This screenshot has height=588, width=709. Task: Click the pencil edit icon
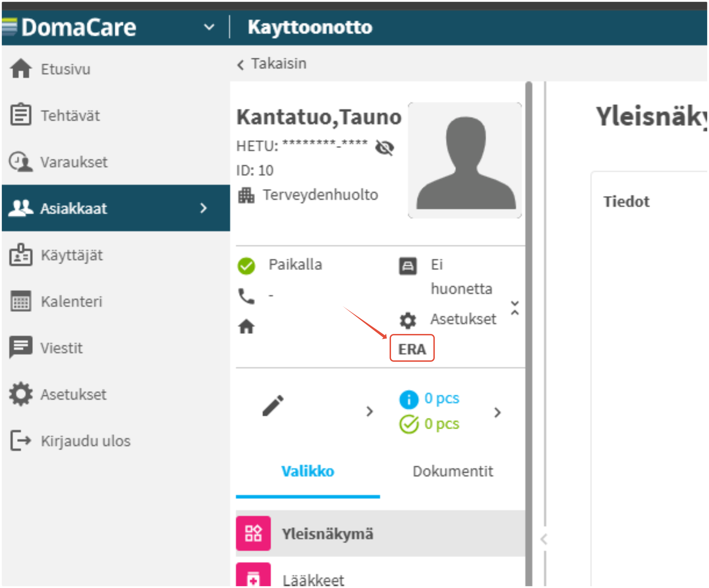[273, 406]
